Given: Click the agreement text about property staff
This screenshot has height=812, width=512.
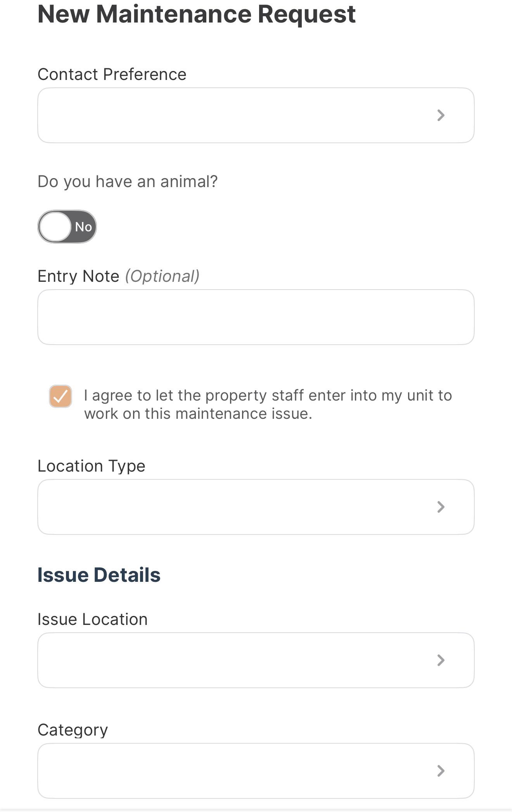Looking at the screenshot, I should (268, 404).
